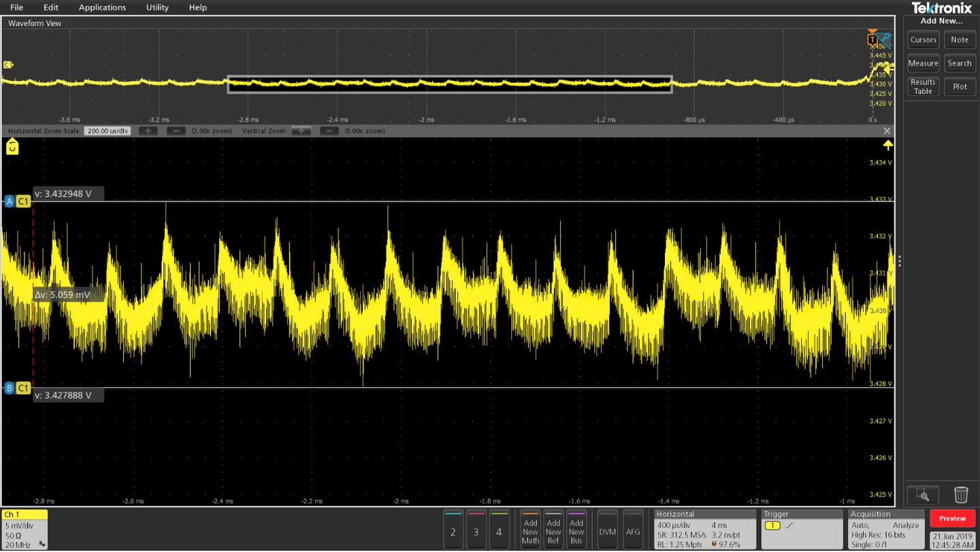Decrease vertical zoom with minus button
The height and width of the screenshot is (552, 980).
[x=329, y=131]
